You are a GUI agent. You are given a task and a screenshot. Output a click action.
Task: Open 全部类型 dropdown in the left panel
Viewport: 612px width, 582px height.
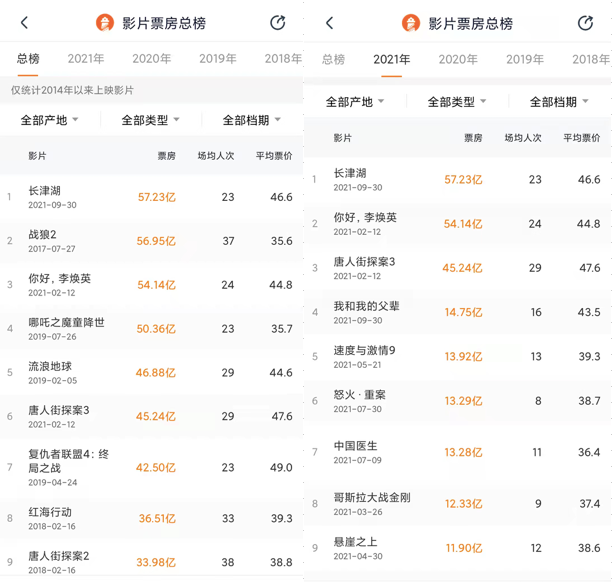coord(150,120)
